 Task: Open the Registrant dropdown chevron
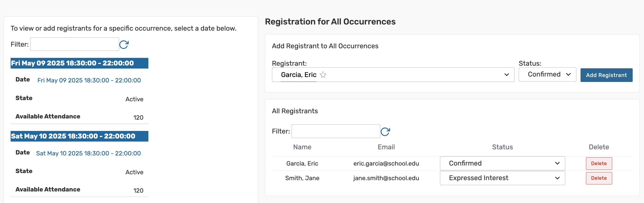point(506,75)
